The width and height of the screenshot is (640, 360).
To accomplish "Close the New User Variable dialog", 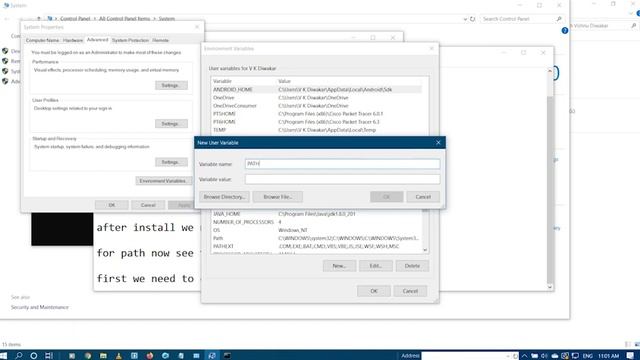I will (438, 142).
